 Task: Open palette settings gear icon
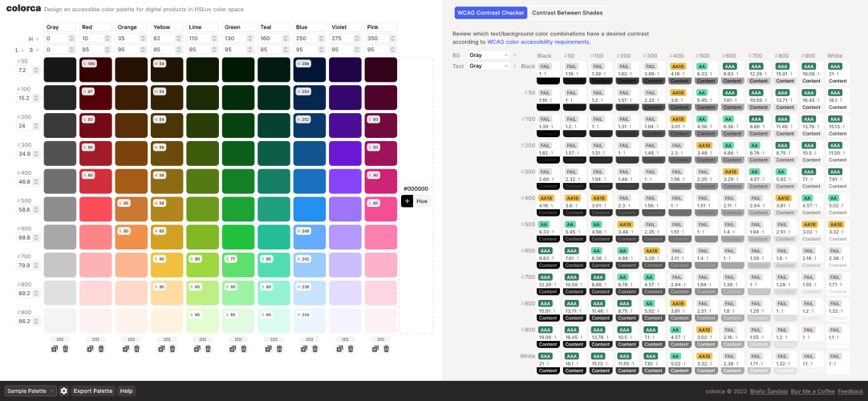tap(63, 391)
